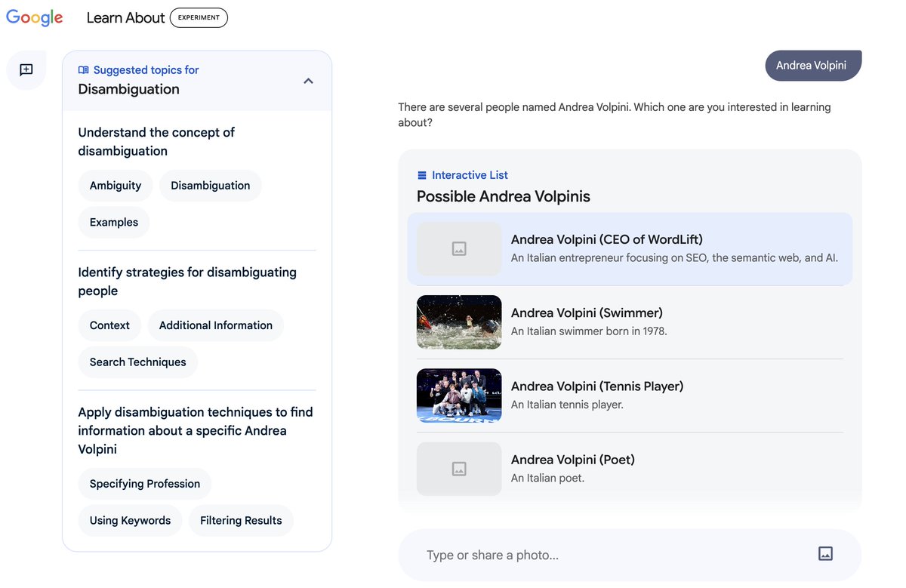The width and height of the screenshot is (906, 588).
Task: Click placeholder image for the Poet entry
Action: 459,469
